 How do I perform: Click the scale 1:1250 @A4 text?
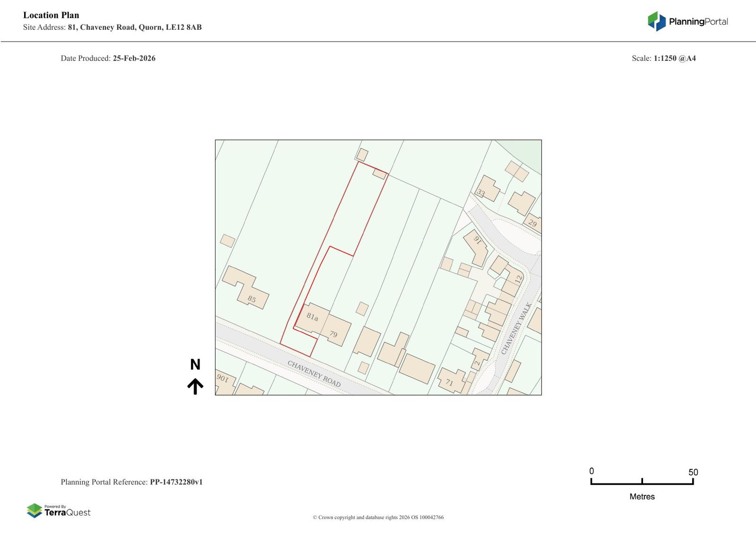click(x=674, y=58)
